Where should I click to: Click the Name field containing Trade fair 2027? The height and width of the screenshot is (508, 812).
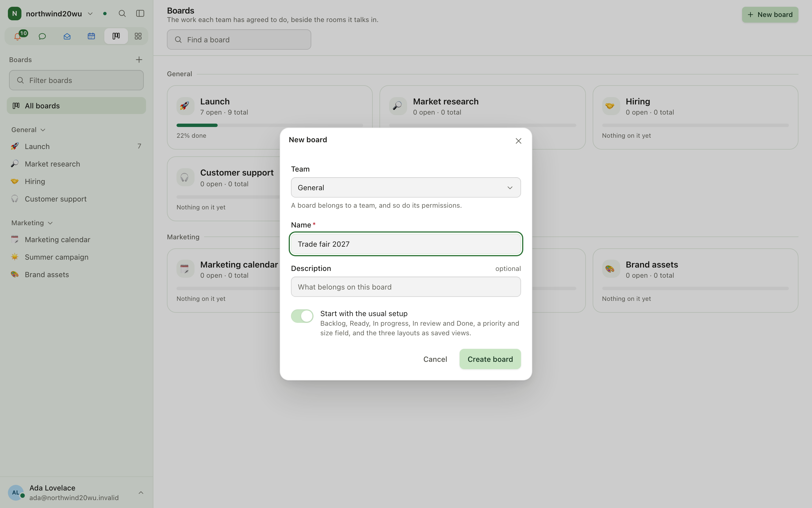point(406,244)
